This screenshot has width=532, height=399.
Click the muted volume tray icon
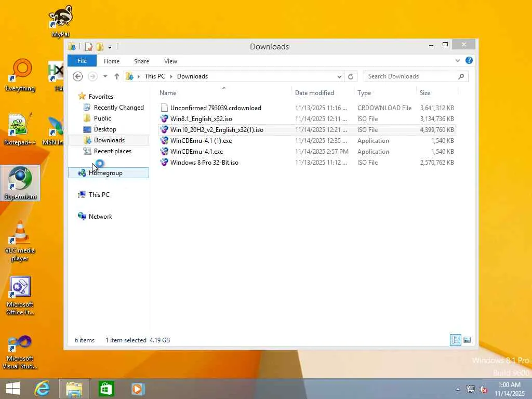483,389
